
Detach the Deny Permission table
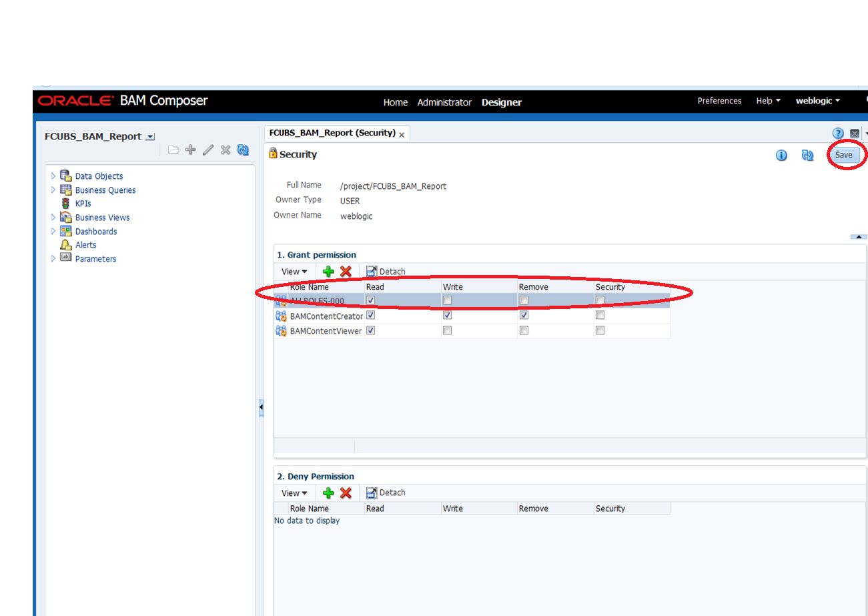point(386,493)
